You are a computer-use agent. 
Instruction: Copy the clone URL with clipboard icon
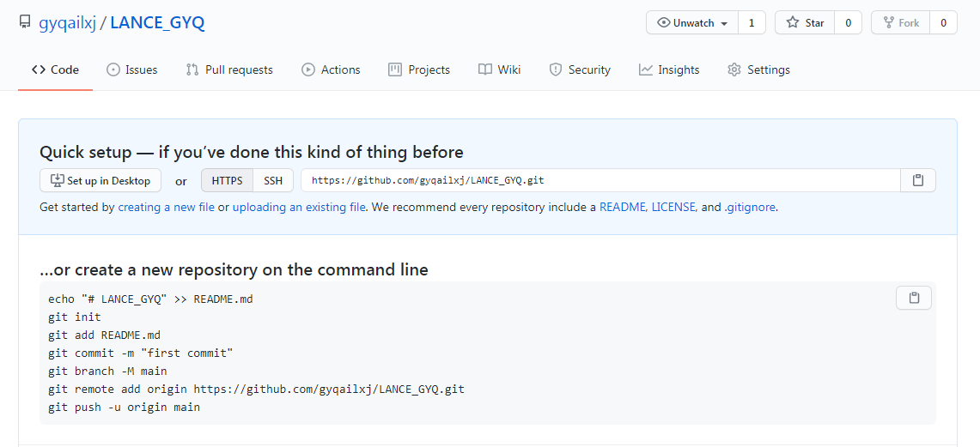(x=918, y=180)
